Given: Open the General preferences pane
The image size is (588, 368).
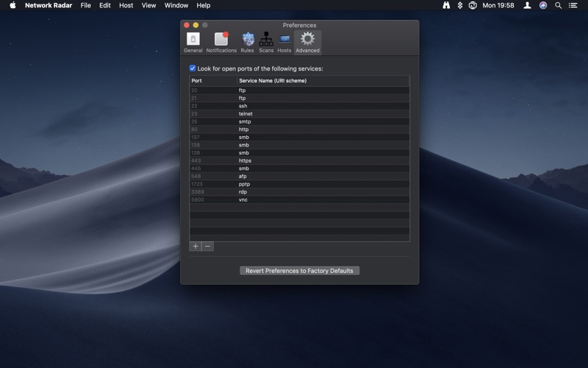Looking at the screenshot, I should coord(193,42).
